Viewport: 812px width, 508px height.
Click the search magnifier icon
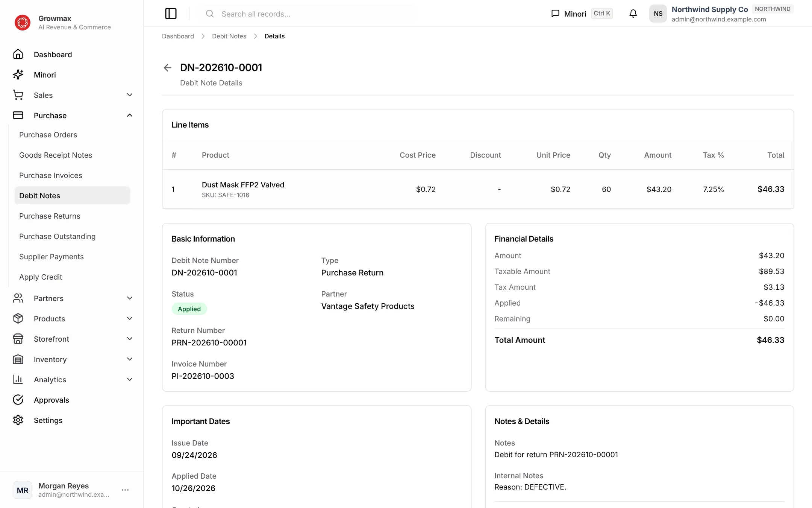[x=210, y=14]
